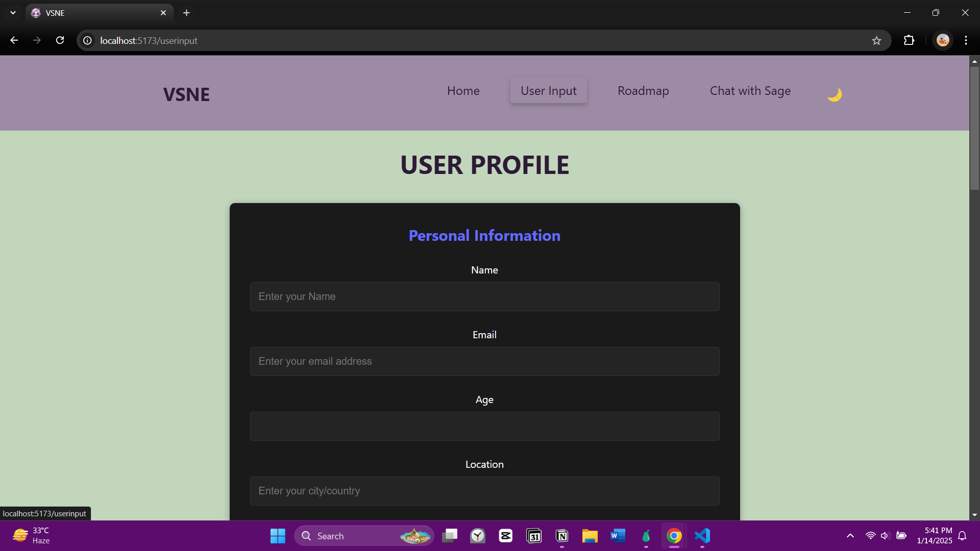The height and width of the screenshot is (551, 980).
Task: Open browser extensions puzzle icon
Action: [x=909, y=40]
